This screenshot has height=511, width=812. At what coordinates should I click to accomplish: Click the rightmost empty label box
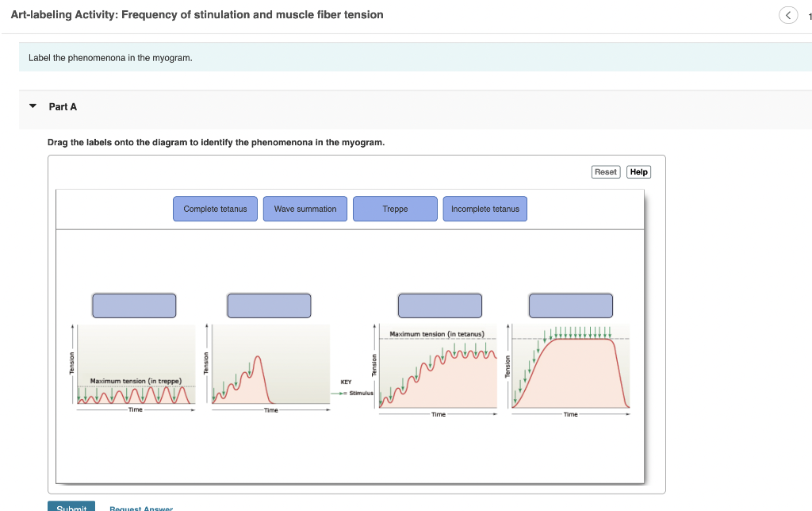click(570, 305)
